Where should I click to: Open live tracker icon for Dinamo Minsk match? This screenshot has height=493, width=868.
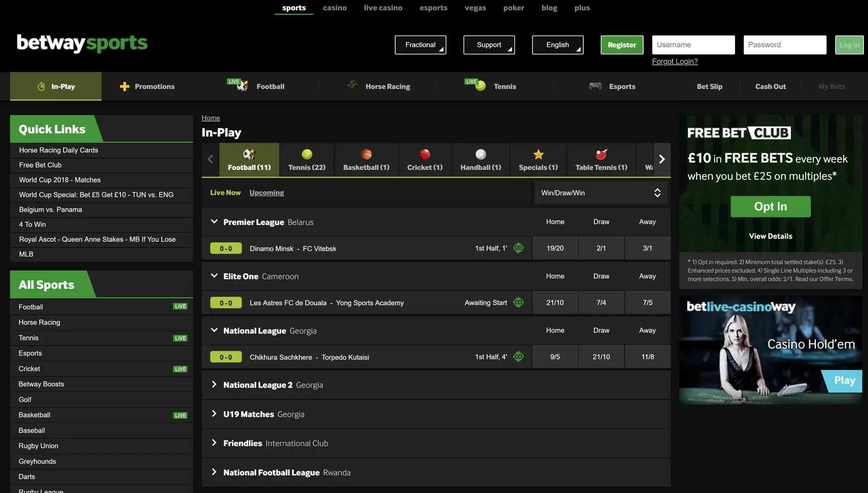point(519,248)
